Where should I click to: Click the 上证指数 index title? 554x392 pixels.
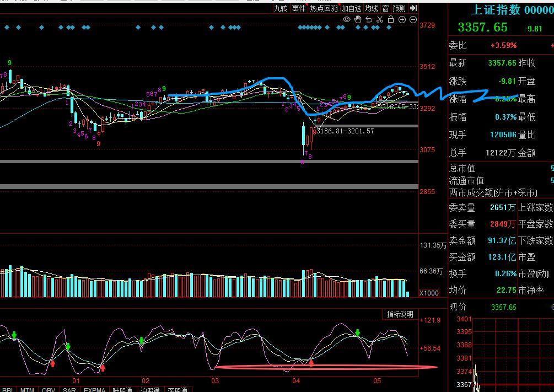496,9
